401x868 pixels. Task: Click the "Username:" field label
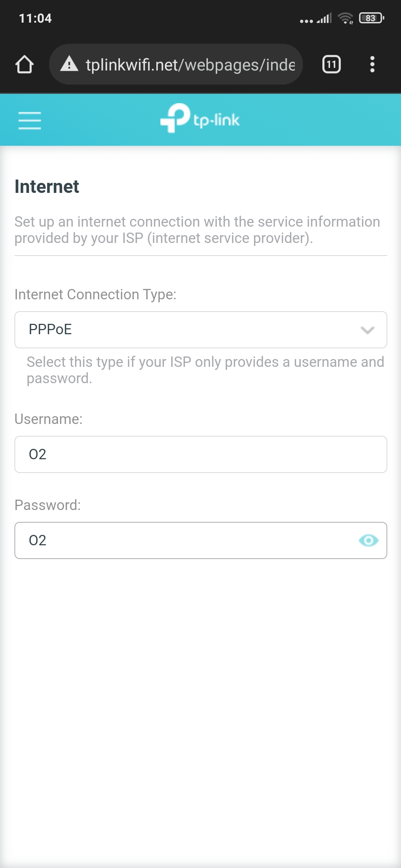tap(49, 419)
